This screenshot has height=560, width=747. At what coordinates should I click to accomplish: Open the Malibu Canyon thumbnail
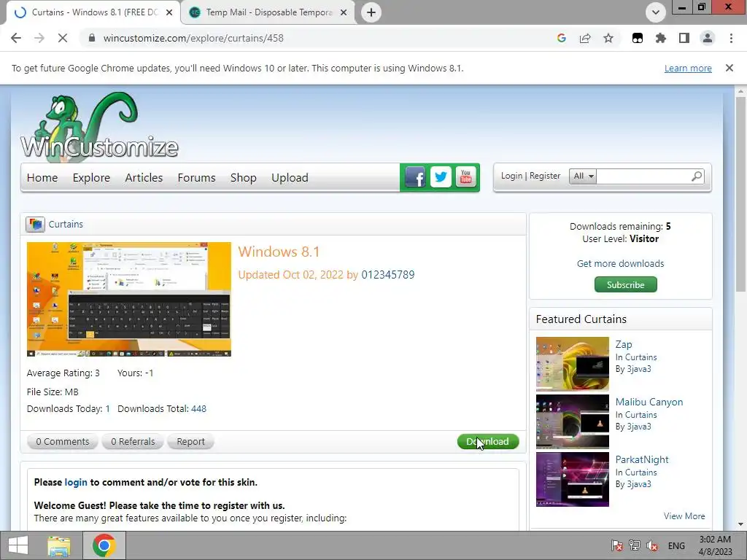572,421
